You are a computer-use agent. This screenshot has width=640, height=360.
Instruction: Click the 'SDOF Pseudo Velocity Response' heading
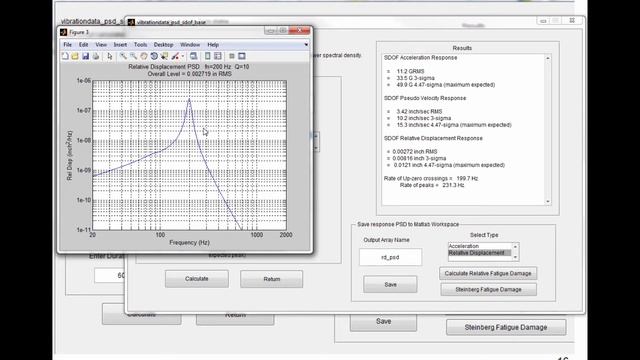pyautogui.click(x=424, y=98)
